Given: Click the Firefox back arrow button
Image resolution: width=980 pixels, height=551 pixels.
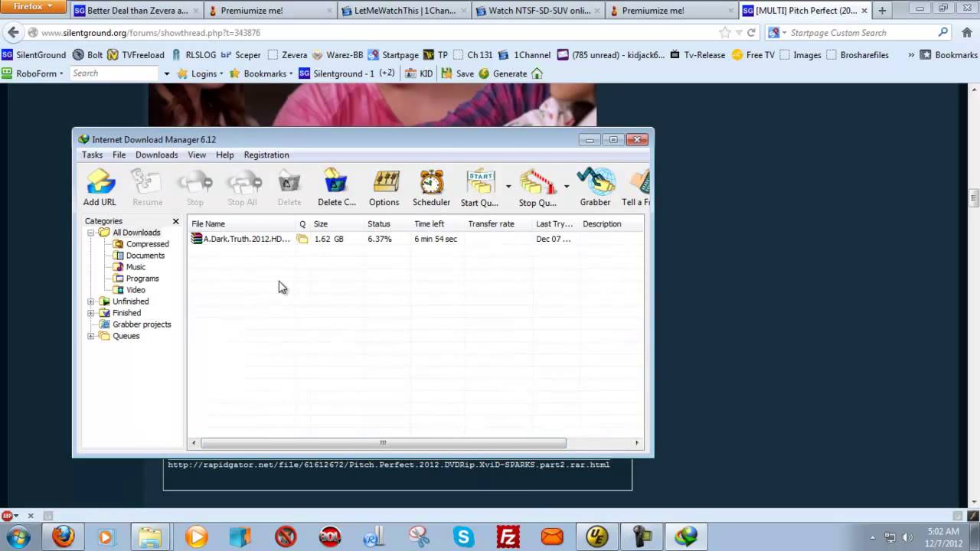Looking at the screenshot, I should [x=13, y=33].
